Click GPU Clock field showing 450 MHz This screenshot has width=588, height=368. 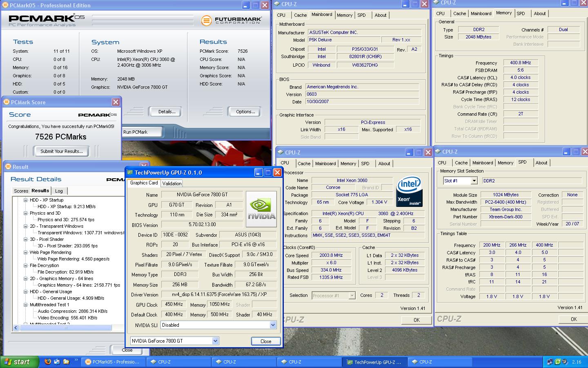click(174, 304)
